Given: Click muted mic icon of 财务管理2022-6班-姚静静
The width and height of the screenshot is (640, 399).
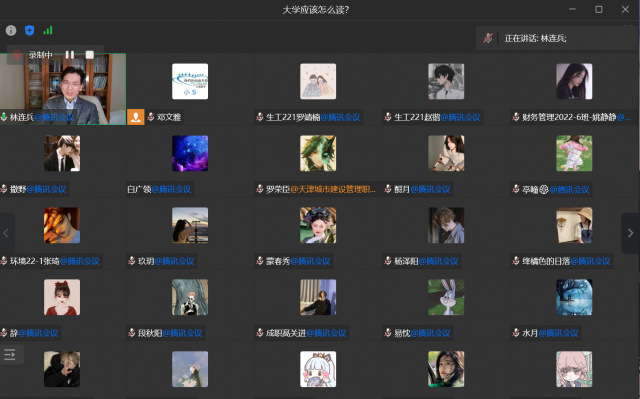Looking at the screenshot, I should coord(516,117).
